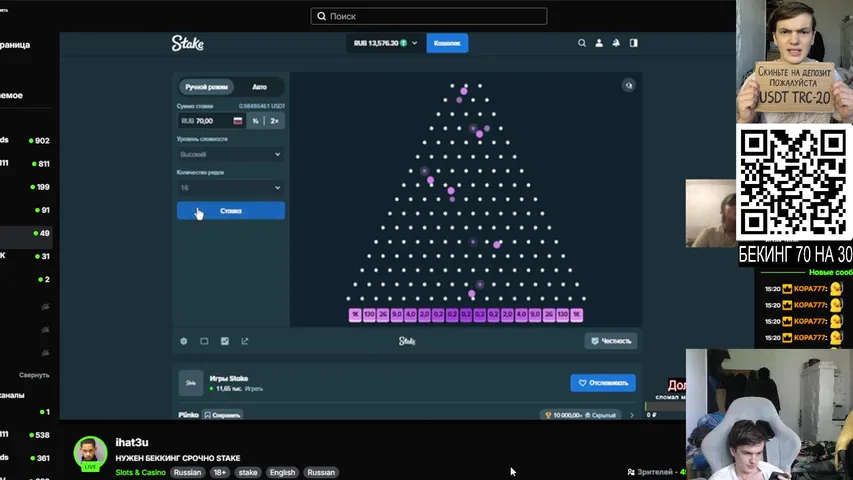This screenshot has width=853, height=480.
Task: Click the Игры Stake provider logo
Action: (191, 383)
